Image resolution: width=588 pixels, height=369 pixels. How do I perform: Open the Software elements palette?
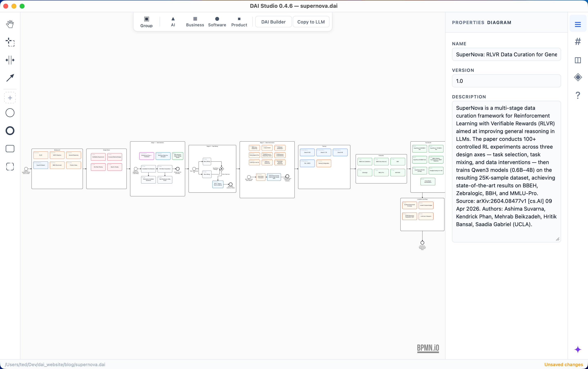click(217, 21)
